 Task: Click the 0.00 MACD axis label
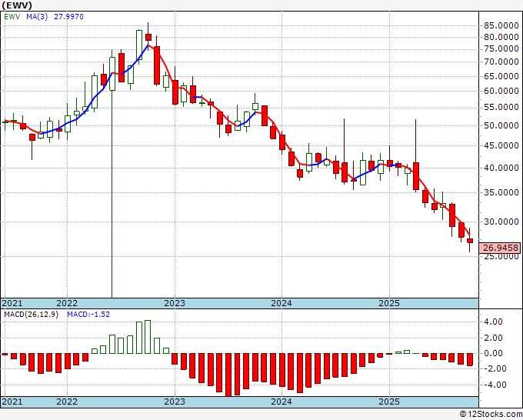click(x=495, y=353)
